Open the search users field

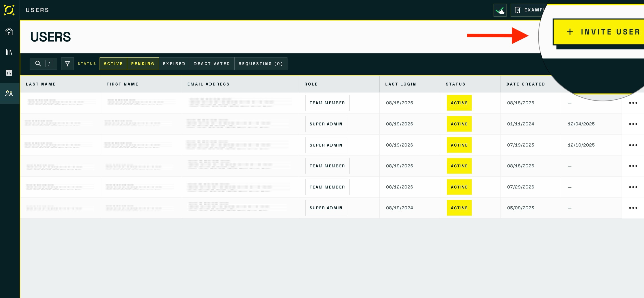(x=44, y=64)
